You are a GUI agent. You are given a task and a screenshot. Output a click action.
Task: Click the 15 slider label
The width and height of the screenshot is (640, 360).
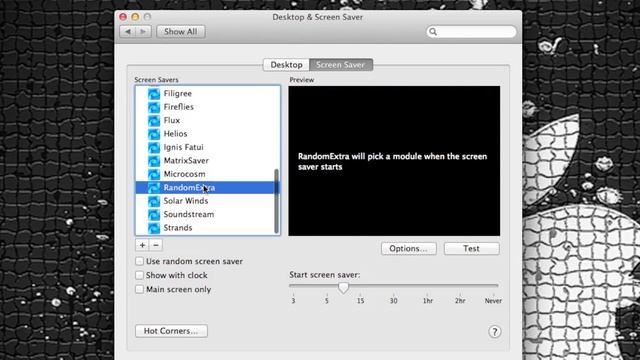[x=360, y=301]
